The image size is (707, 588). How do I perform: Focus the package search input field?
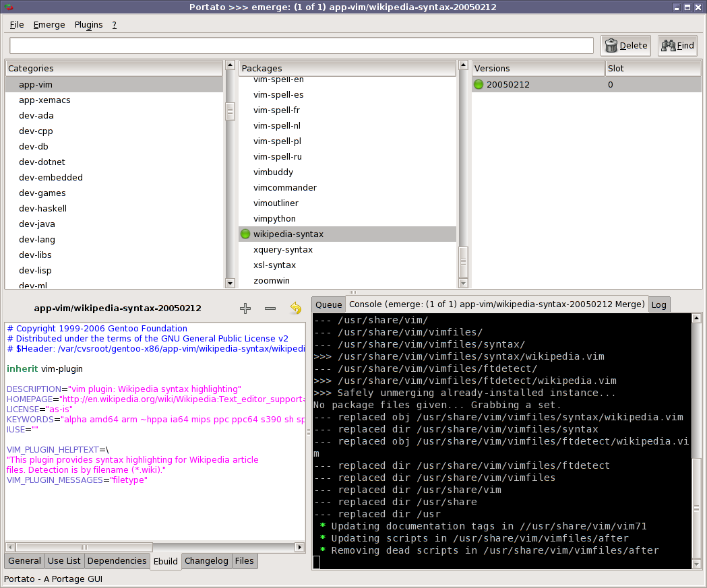tap(301, 46)
